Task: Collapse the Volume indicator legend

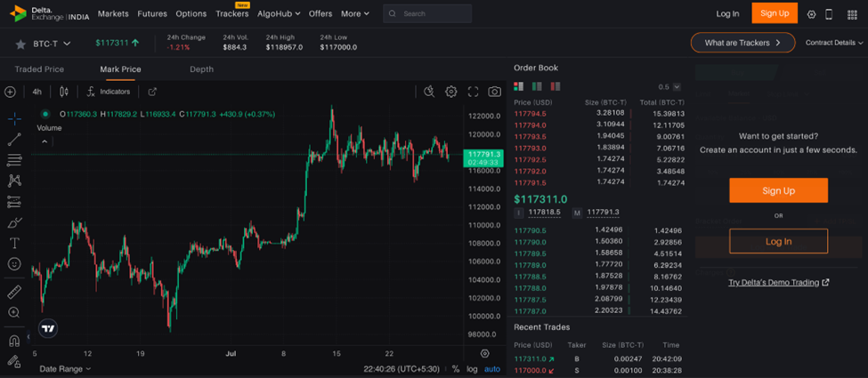Action: coord(45,141)
